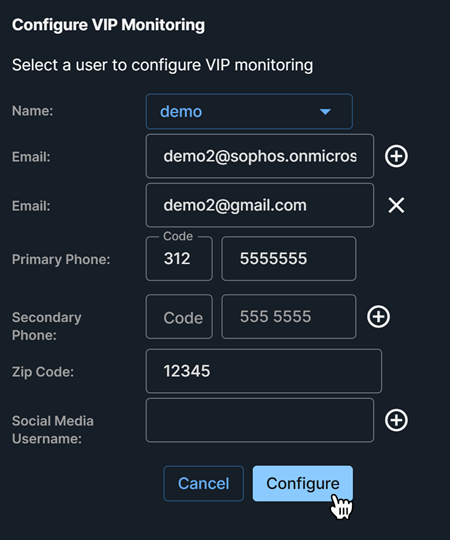Remove the demo2@gmail.com email entry
The image size is (450, 540).
coord(396,206)
